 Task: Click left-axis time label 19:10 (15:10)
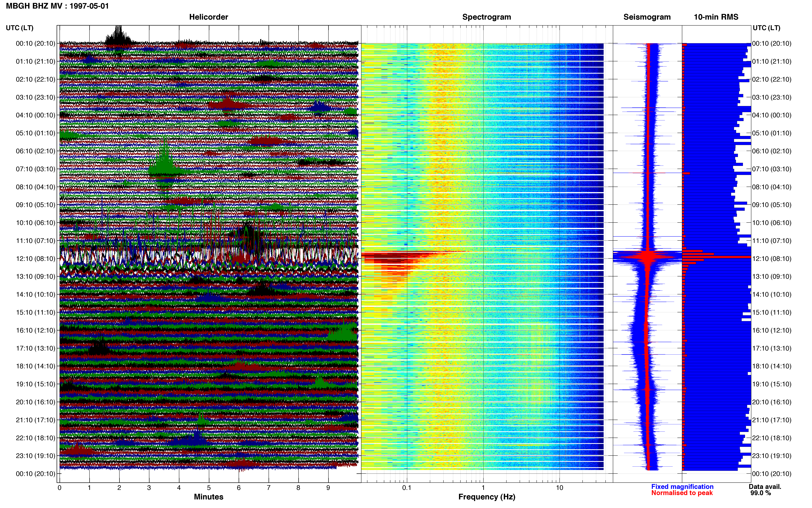[36, 384]
